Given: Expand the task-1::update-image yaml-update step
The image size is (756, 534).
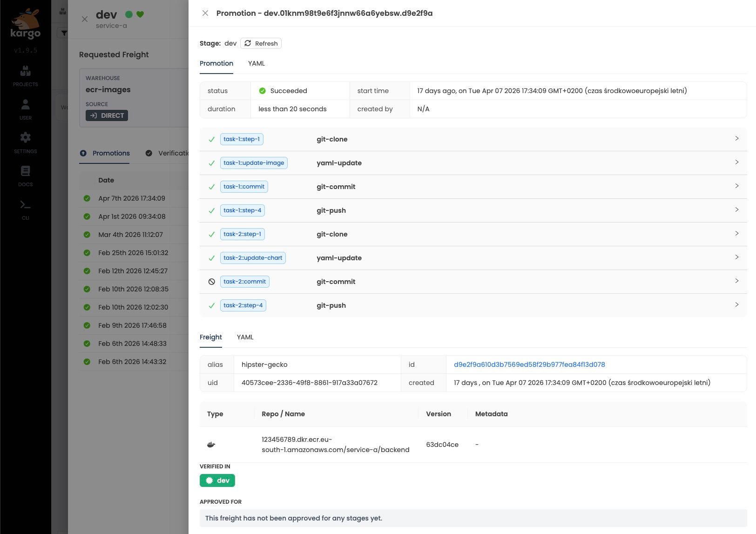Looking at the screenshot, I should coord(736,162).
